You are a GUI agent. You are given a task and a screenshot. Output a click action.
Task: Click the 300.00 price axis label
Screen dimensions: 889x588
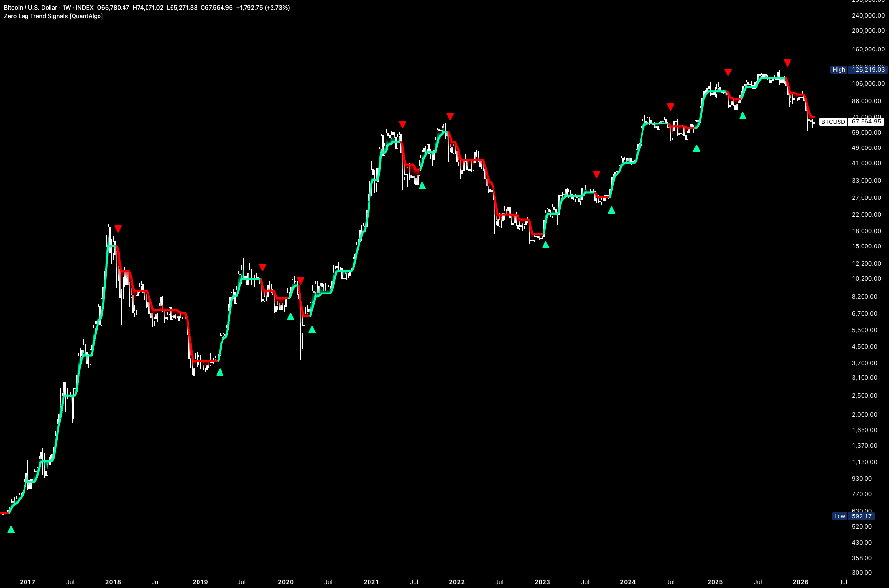(862, 573)
